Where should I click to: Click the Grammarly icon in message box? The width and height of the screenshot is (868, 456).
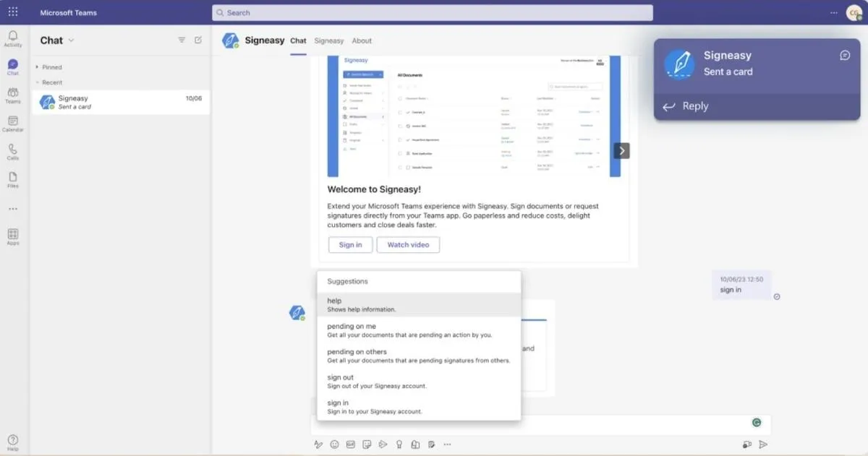tap(757, 423)
